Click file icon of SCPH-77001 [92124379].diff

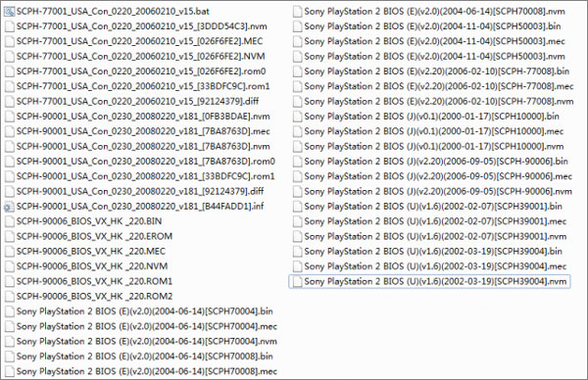point(10,102)
